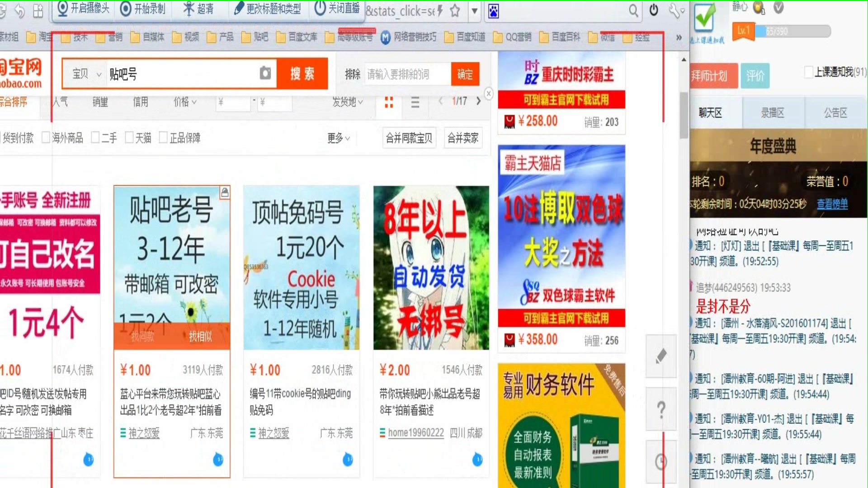Click 找相似 on 贴吧老号 product
Image resolution: width=868 pixels, height=488 pixels.
point(200,336)
